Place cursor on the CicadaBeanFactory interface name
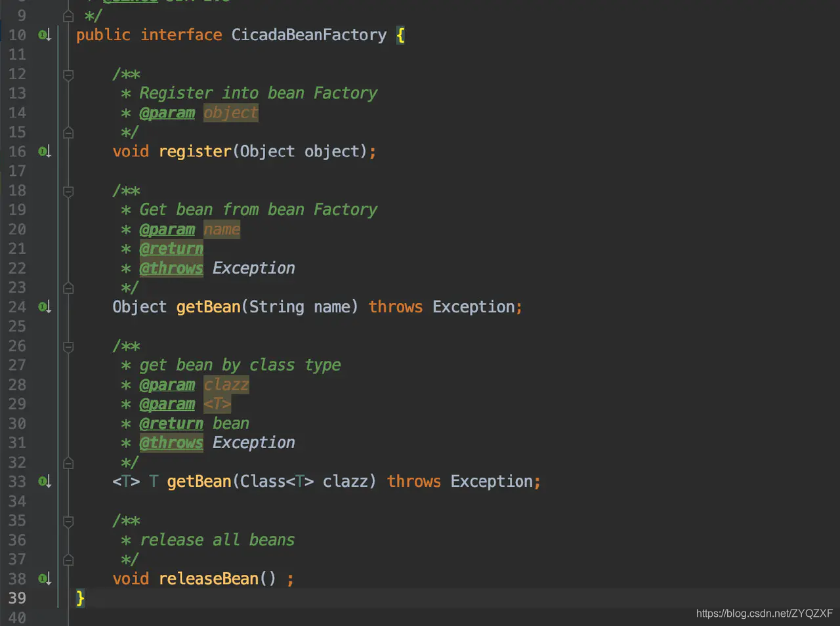Screen dimensions: 840x626 tap(309, 35)
